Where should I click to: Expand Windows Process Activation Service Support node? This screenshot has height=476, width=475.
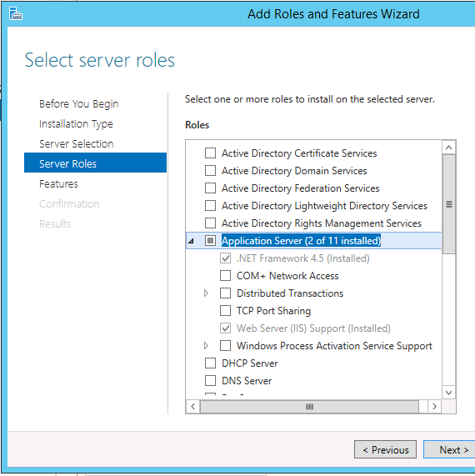[x=206, y=345]
